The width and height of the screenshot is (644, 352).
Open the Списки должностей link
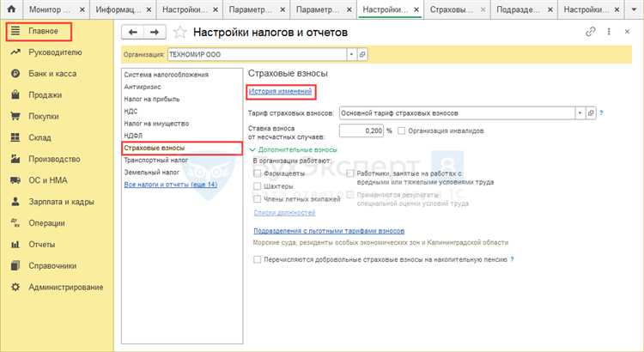coord(284,213)
